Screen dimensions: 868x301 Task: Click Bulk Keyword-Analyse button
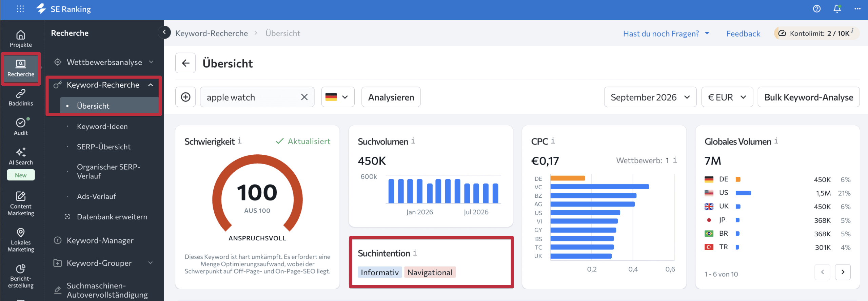pyautogui.click(x=809, y=97)
